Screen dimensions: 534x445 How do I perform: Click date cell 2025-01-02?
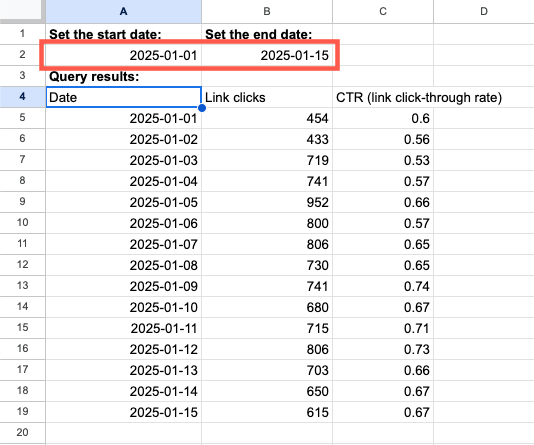click(x=124, y=139)
